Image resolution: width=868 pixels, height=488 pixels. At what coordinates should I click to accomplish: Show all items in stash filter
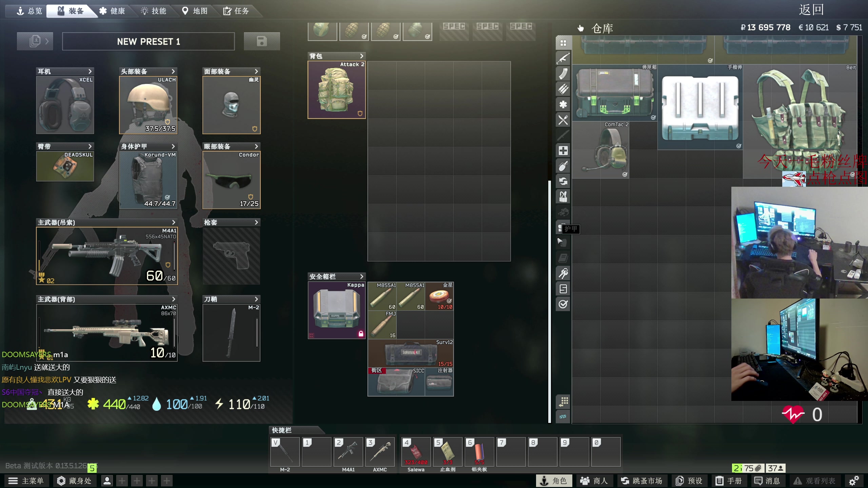click(x=563, y=43)
